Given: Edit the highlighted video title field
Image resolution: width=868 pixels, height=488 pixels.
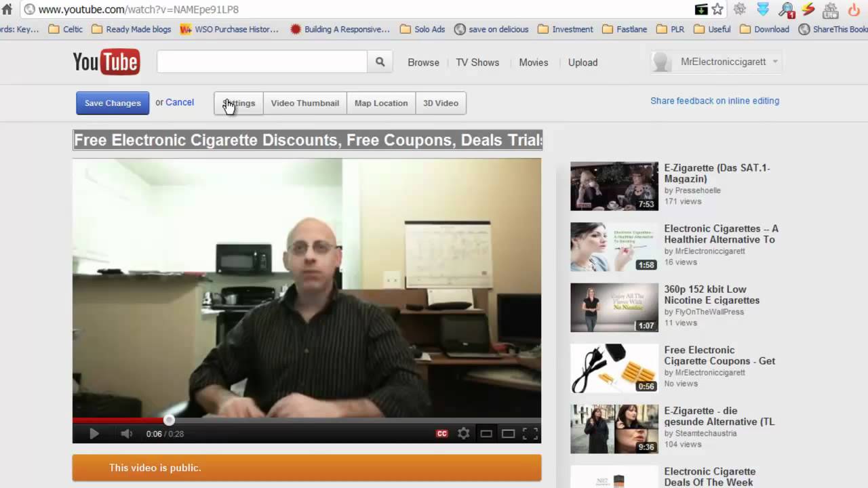Looking at the screenshot, I should click(308, 140).
